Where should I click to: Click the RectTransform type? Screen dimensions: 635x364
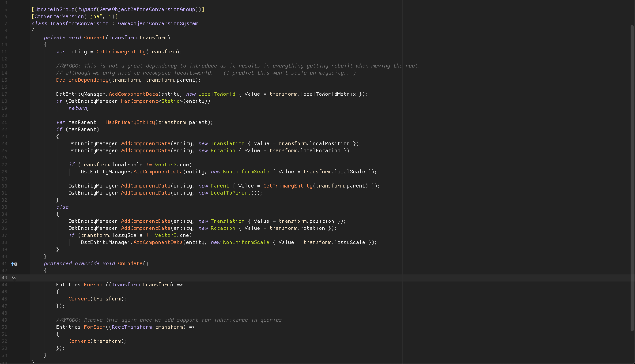[x=132, y=327]
